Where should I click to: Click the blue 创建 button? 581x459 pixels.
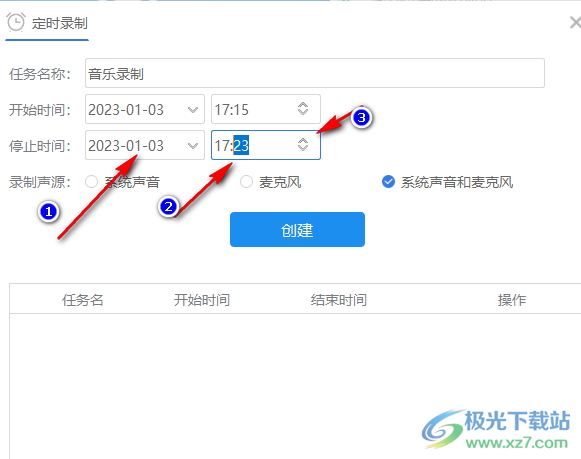[297, 229]
